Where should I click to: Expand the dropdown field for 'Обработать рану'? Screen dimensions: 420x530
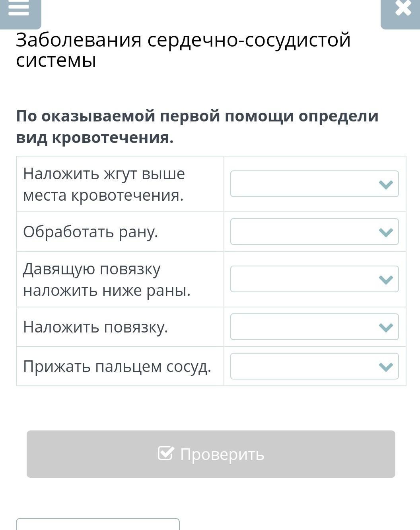click(x=314, y=232)
